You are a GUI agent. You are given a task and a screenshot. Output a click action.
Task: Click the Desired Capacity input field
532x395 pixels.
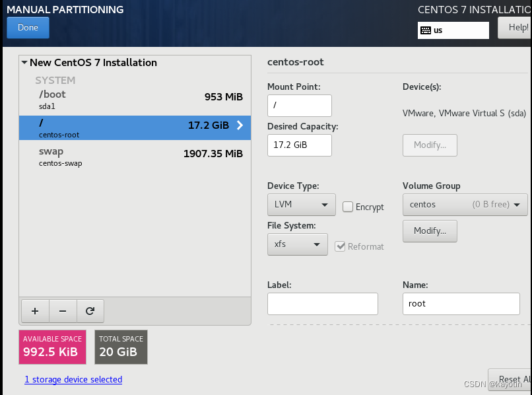coord(300,145)
